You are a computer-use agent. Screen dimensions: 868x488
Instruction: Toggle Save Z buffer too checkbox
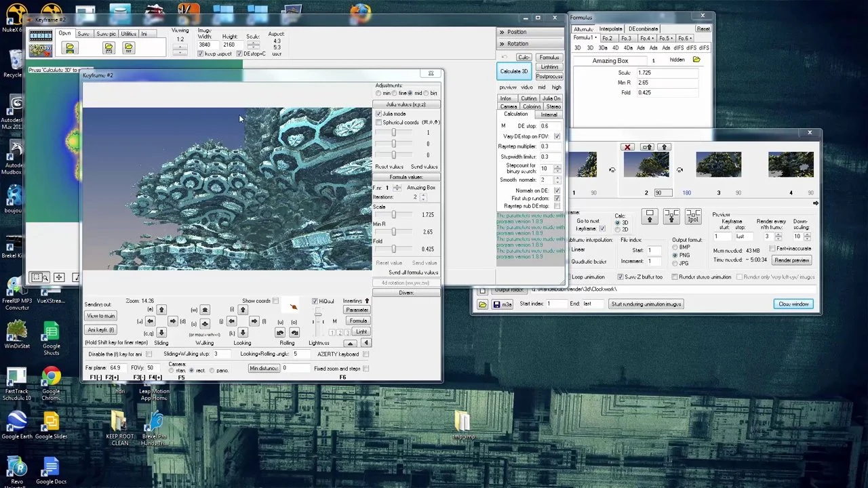pos(620,277)
